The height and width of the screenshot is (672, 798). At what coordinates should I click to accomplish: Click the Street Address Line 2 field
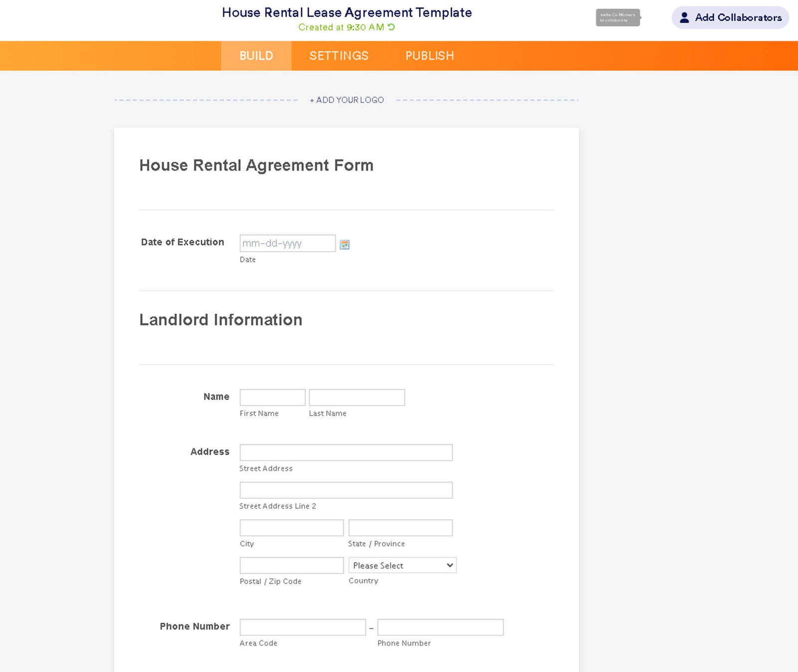[x=346, y=490]
